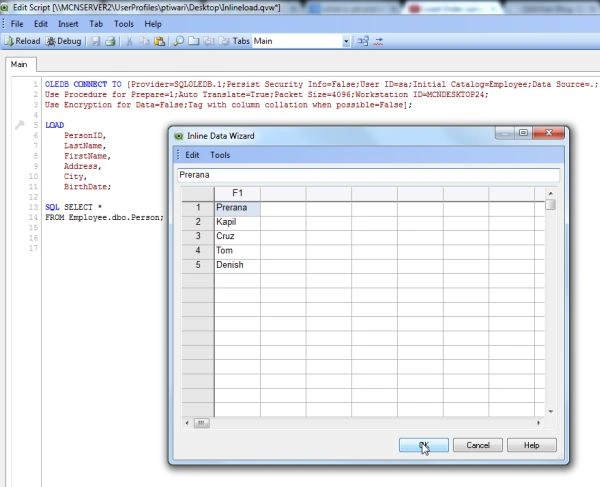This screenshot has width=600, height=487.
Task: Click the Cut scissors icon
Action: tap(129, 41)
